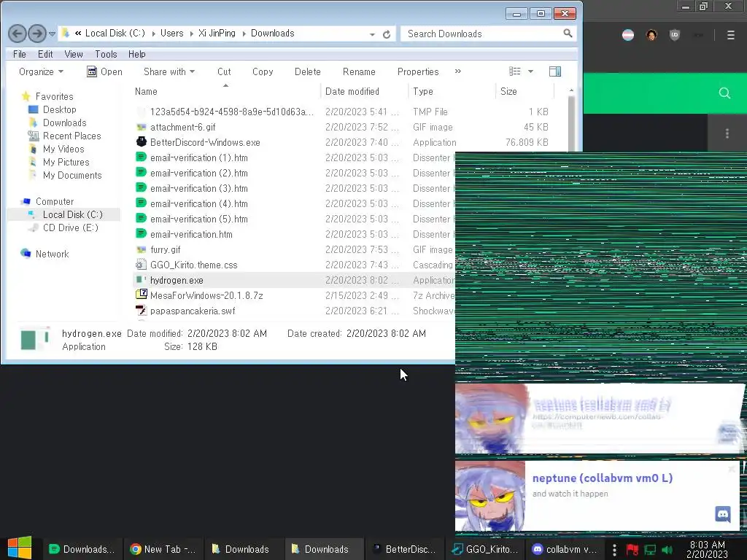Click the search magnifier icon in Explorer

pos(568,34)
